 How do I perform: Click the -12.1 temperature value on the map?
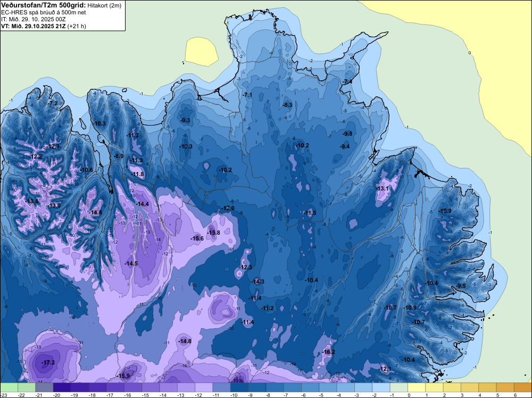point(385,369)
